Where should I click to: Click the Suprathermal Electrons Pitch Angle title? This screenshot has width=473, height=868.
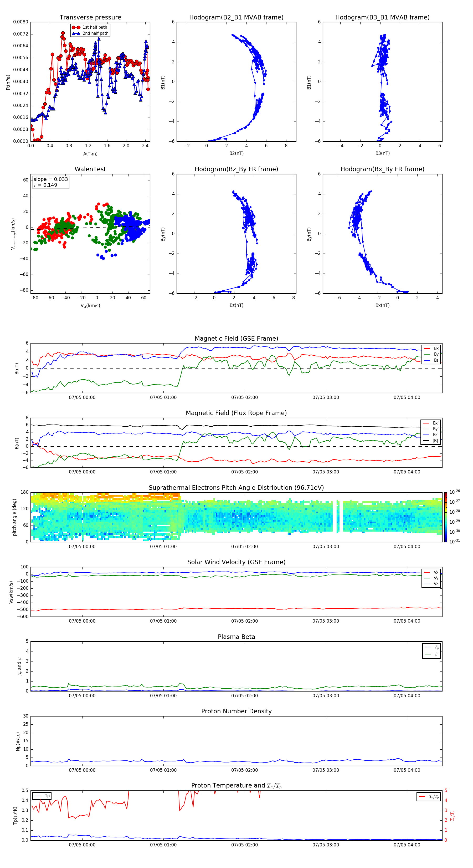point(236,488)
